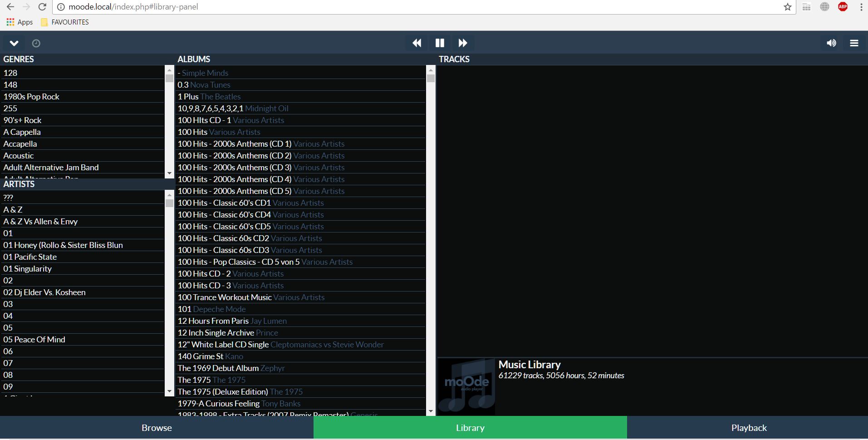This screenshot has height=440, width=868.
Task: Open album 100 HIts CD - 1
Action: point(300,120)
